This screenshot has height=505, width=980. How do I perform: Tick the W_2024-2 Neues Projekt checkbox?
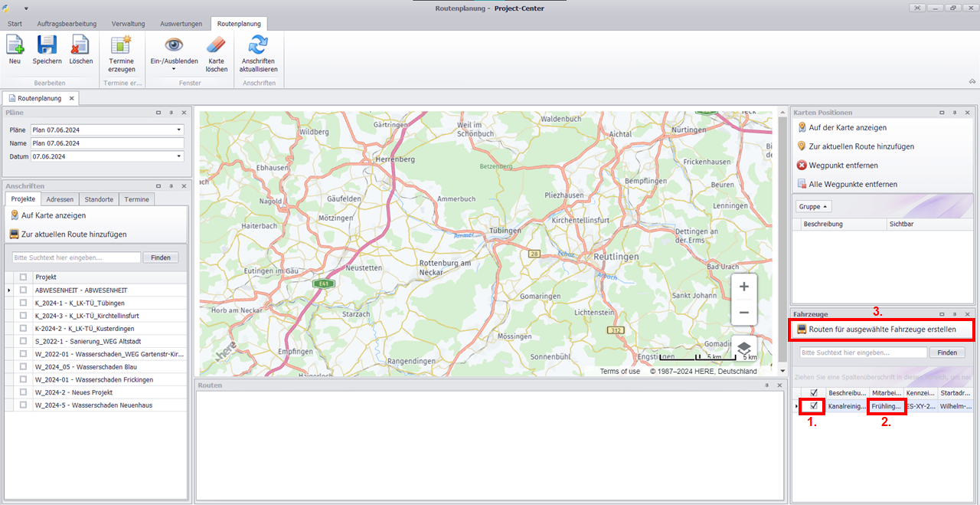point(24,392)
